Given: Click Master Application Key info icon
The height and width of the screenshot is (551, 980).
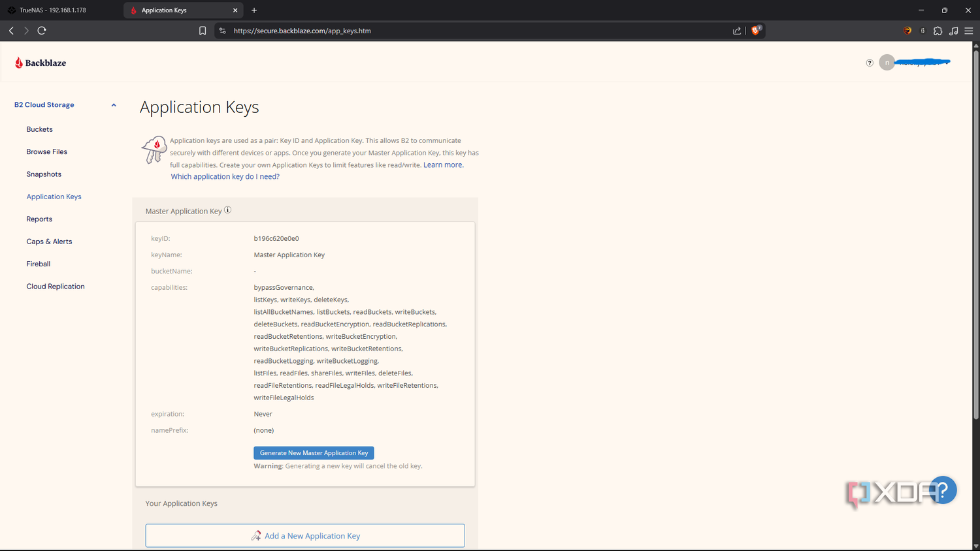Looking at the screenshot, I should pos(227,210).
